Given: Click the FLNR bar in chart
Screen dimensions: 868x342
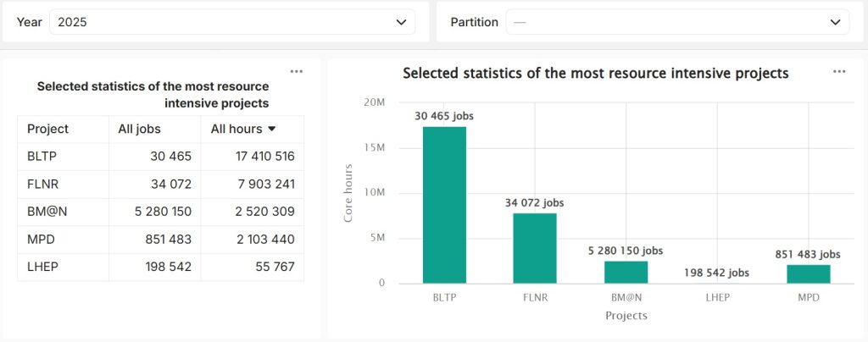Looking at the screenshot, I should [535, 248].
